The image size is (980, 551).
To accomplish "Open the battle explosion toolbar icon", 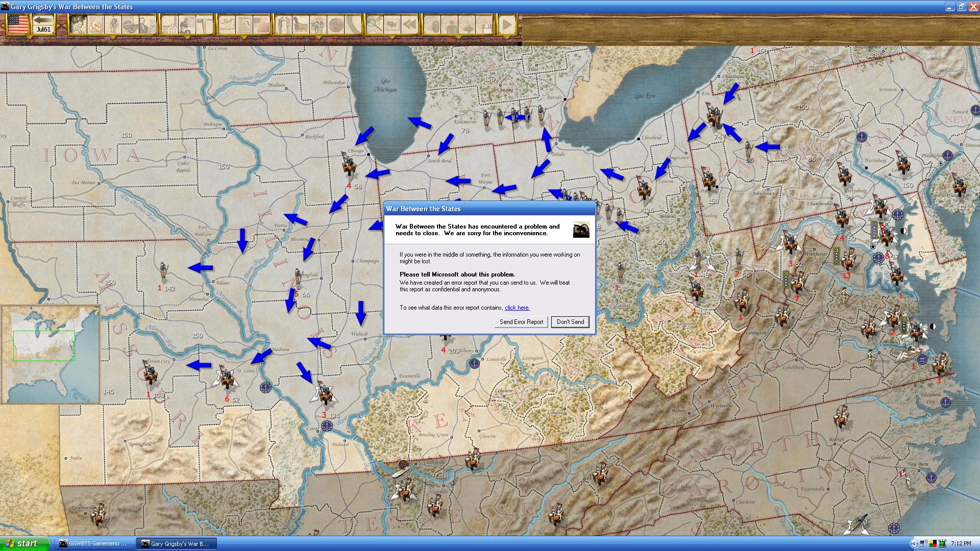I will click(x=95, y=24).
